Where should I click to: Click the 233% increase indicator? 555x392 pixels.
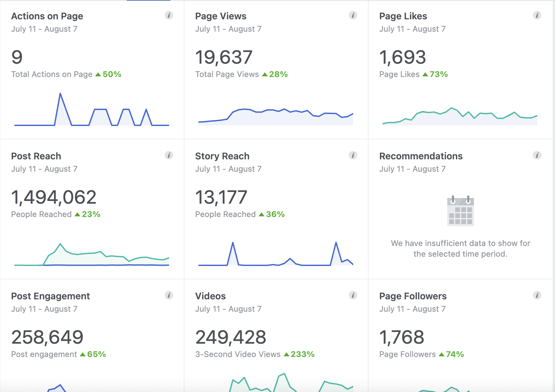point(299,354)
